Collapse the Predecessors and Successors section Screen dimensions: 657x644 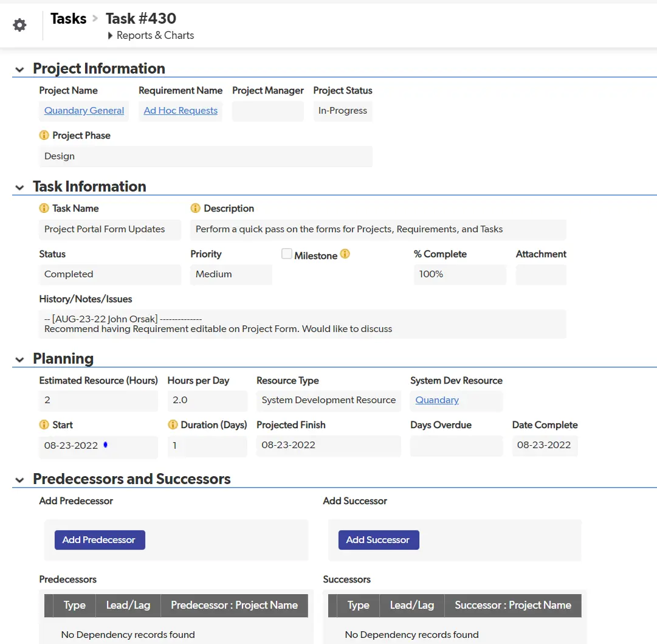19,480
